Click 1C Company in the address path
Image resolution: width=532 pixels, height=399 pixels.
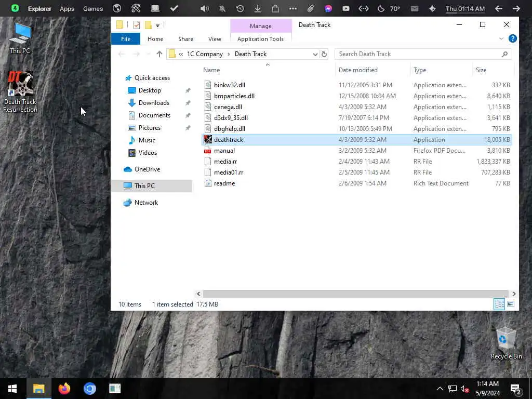[x=205, y=54]
